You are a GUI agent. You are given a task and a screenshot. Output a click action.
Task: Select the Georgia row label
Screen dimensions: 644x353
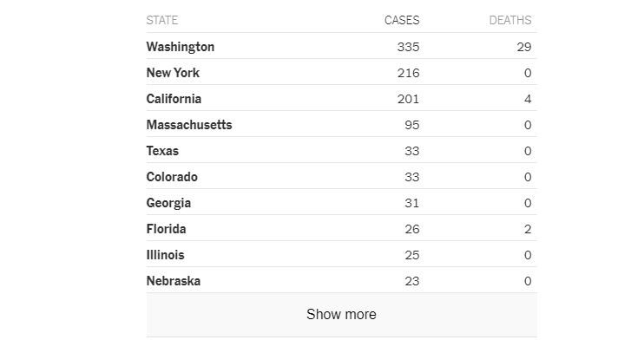tap(168, 203)
